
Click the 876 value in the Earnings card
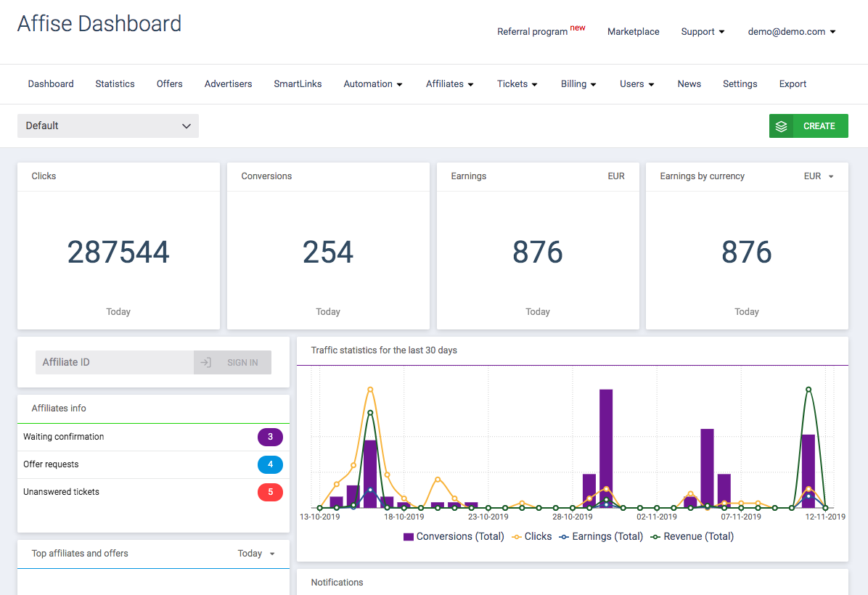[x=538, y=253]
